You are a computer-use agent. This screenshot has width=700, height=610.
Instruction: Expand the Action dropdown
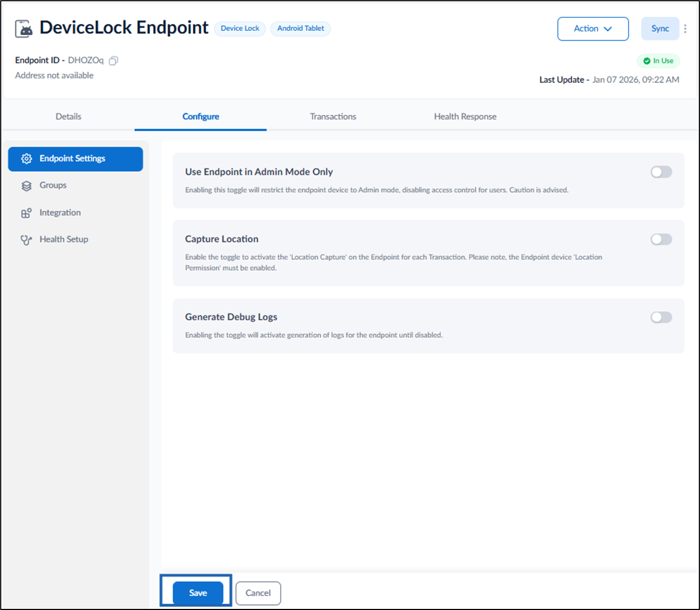tap(593, 29)
